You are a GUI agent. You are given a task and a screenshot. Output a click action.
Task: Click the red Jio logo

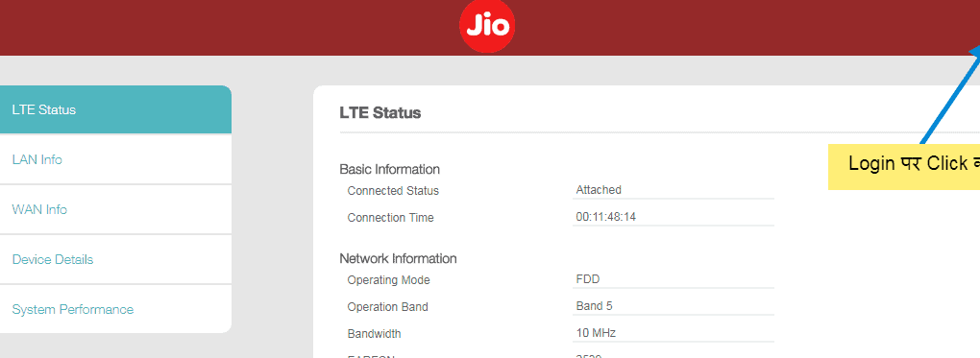(487, 25)
